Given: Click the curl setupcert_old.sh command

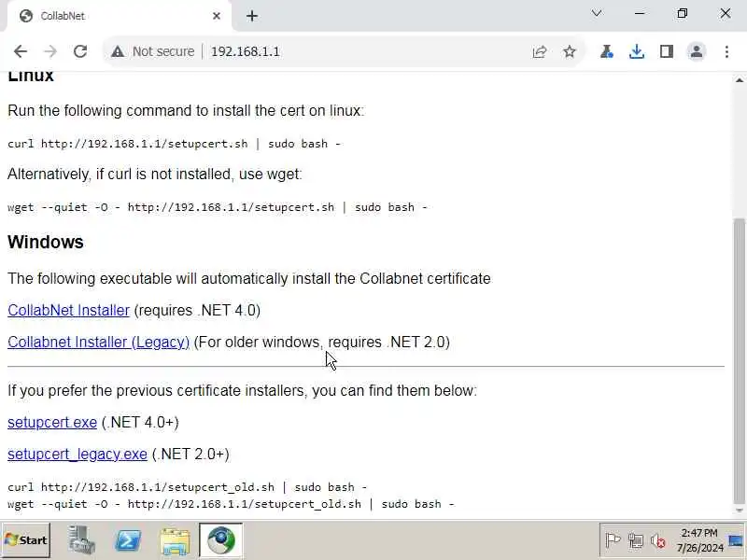Looking at the screenshot, I should point(188,487).
